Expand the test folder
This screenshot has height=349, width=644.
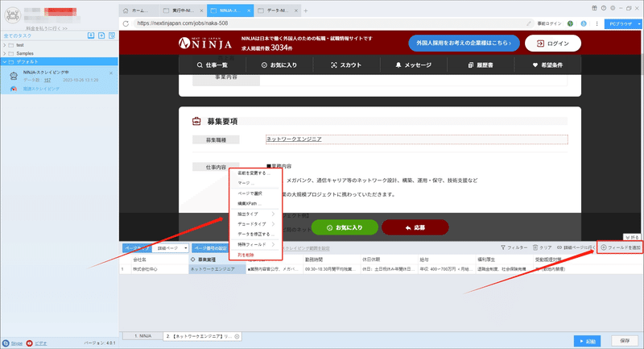pyautogui.click(x=5, y=45)
